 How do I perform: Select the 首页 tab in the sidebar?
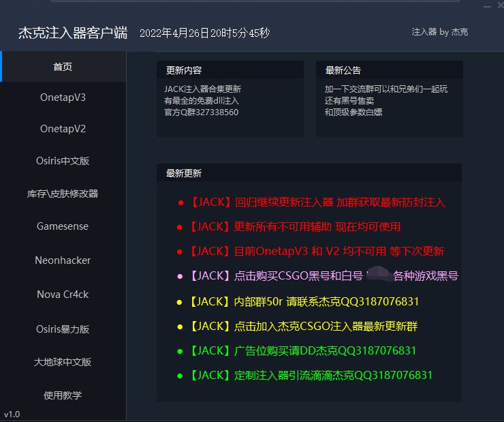tap(63, 67)
